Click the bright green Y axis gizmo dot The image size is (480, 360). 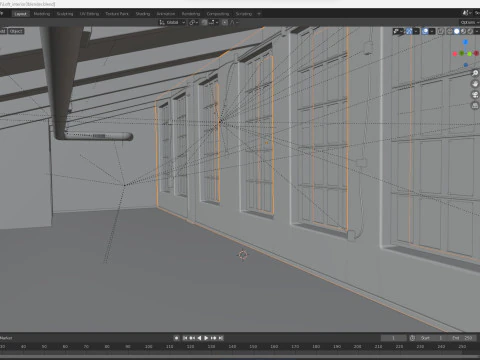pyautogui.click(x=469, y=54)
